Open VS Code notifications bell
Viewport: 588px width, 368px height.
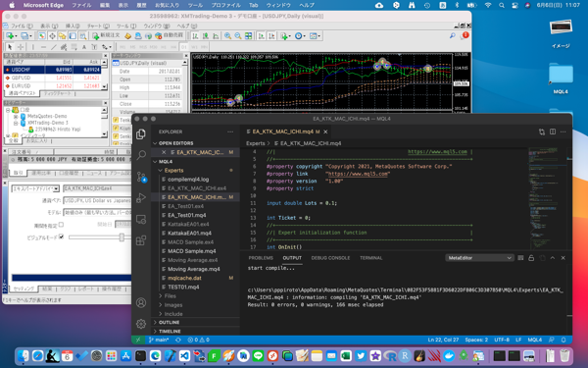[x=563, y=340]
